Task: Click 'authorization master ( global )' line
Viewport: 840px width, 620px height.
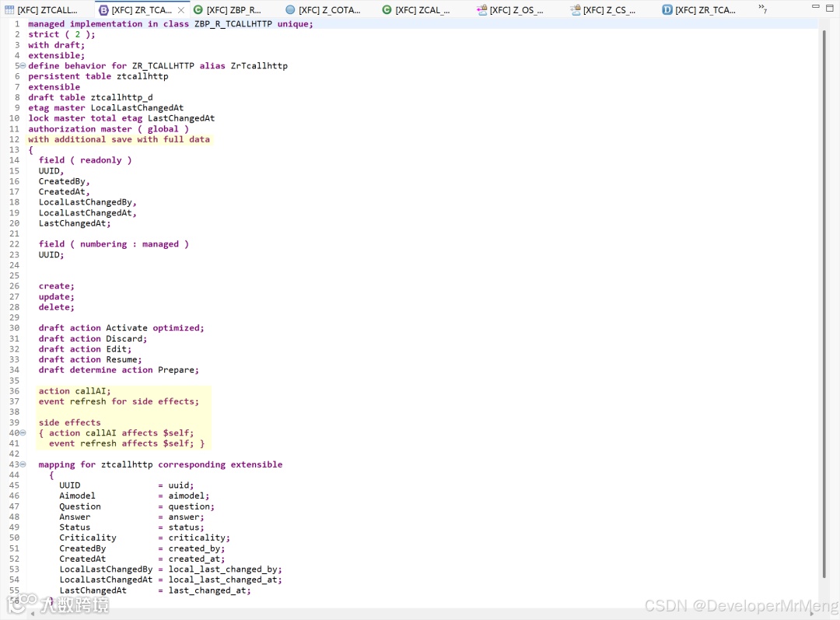Action: [108, 129]
